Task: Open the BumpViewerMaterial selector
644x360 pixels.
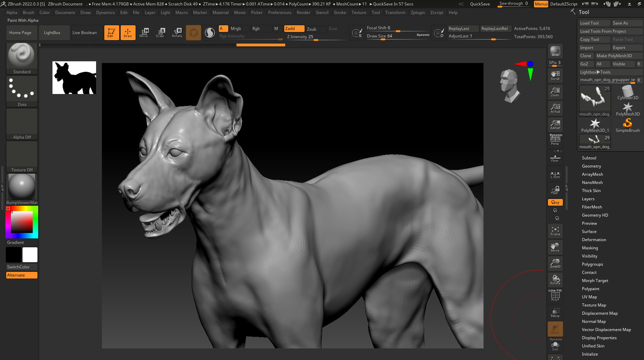Action: pyautogui.click(x=22, y=189)
